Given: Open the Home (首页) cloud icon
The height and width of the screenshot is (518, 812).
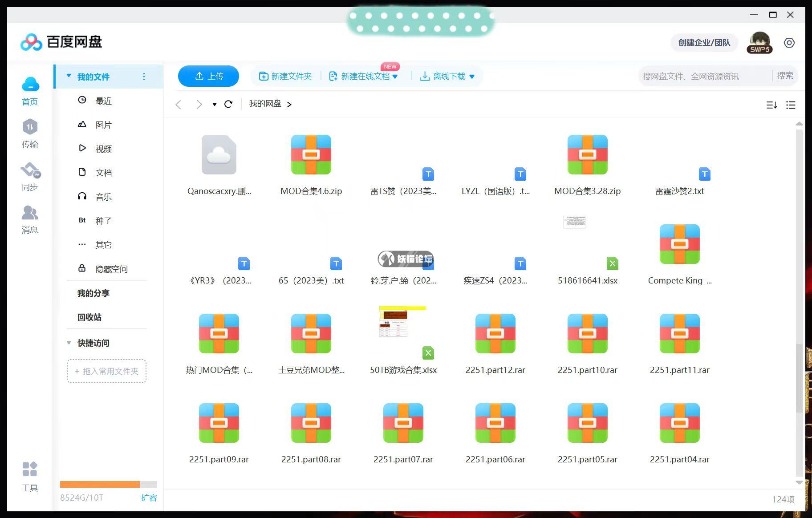Looking at the screenshot, I should 30,85.
